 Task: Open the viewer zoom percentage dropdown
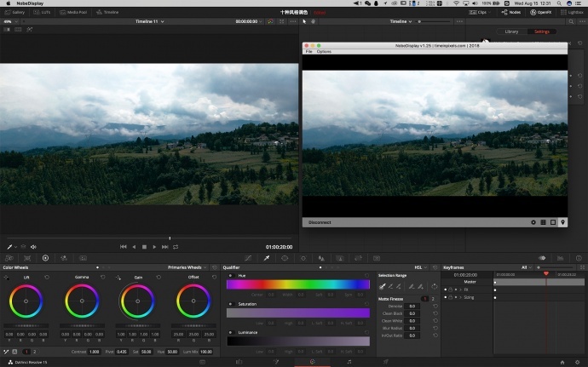9,21
